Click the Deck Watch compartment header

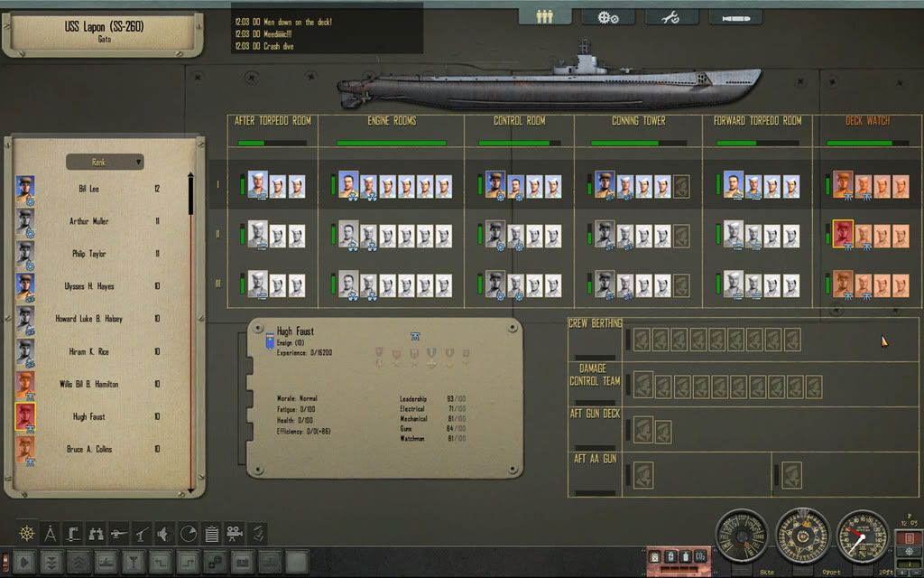pyautogui.click(x=868, y=121)
